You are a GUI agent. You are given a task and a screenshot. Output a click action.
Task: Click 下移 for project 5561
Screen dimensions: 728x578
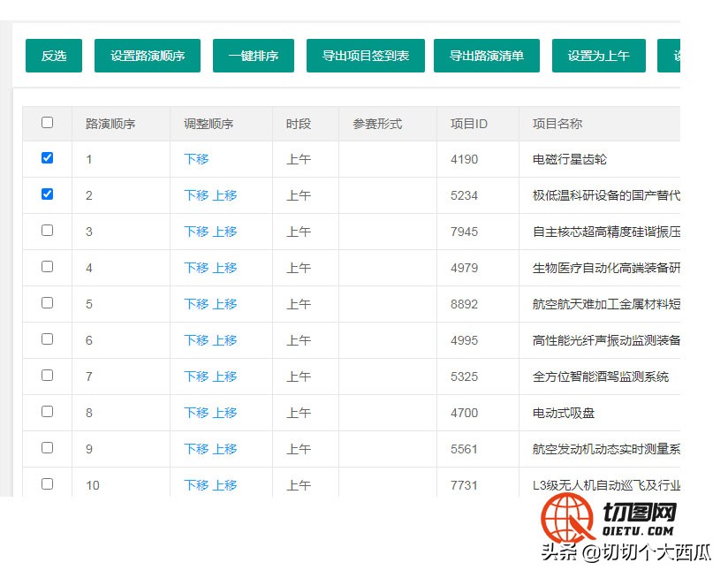coord(198,448)
